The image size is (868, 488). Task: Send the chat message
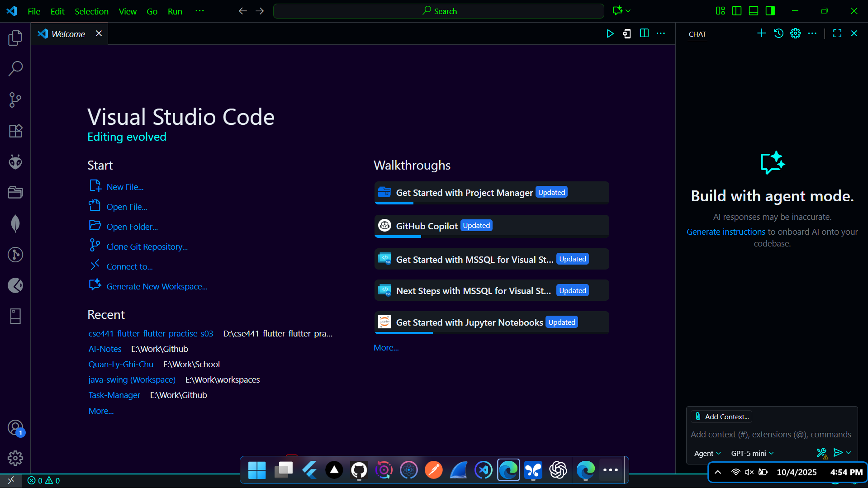point(838,453)
